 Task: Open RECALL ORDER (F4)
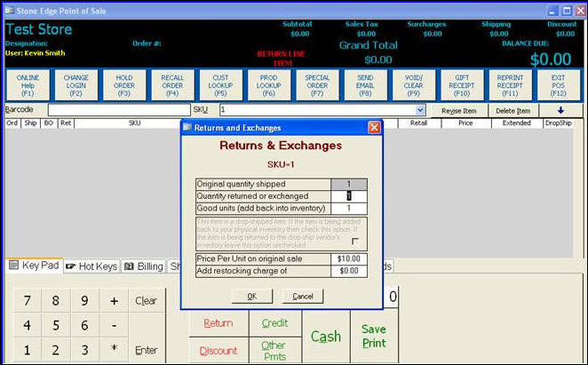pos(172,85)
